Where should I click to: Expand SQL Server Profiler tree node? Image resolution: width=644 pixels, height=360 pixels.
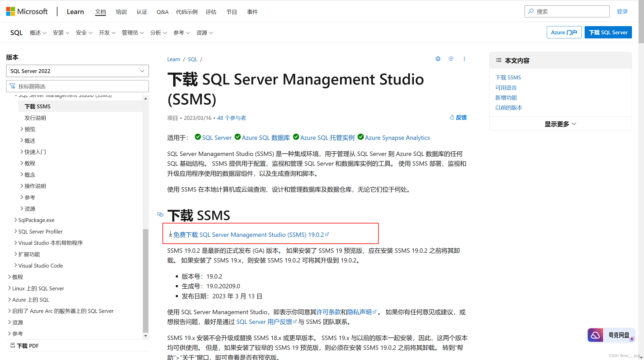point(16,231)
